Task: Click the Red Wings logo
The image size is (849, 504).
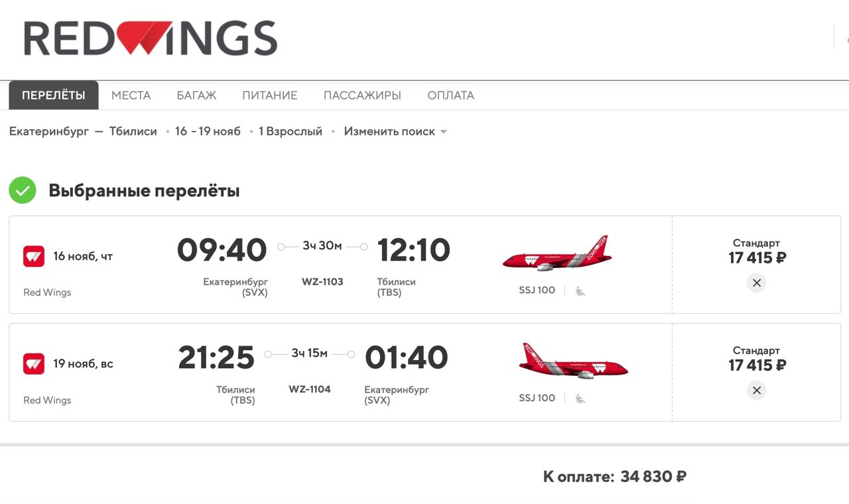Action: (x=151, y=38)
